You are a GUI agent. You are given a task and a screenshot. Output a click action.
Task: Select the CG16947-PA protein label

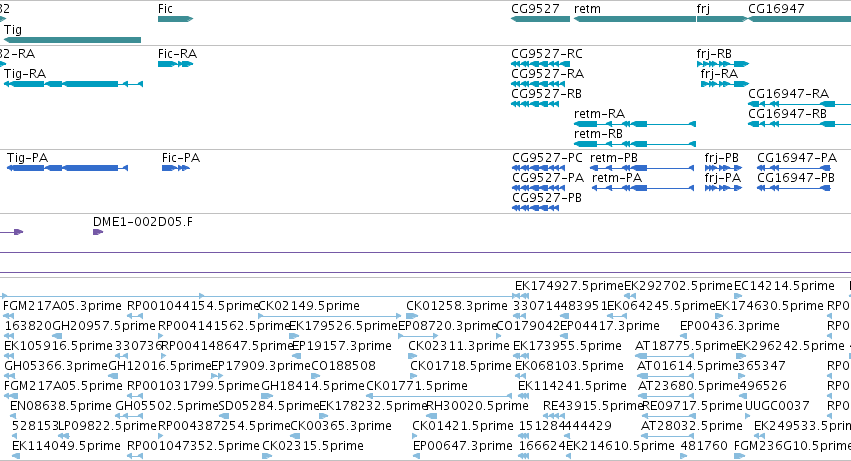(797, 158)
